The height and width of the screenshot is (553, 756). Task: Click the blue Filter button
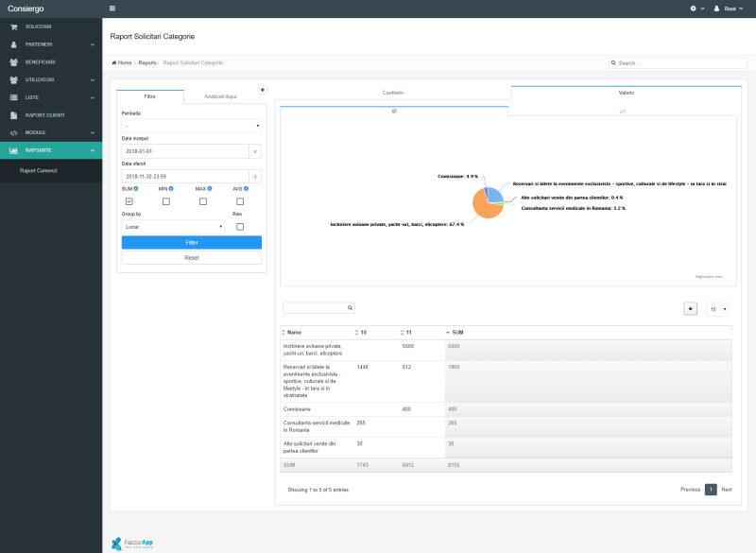click(192, 242)
